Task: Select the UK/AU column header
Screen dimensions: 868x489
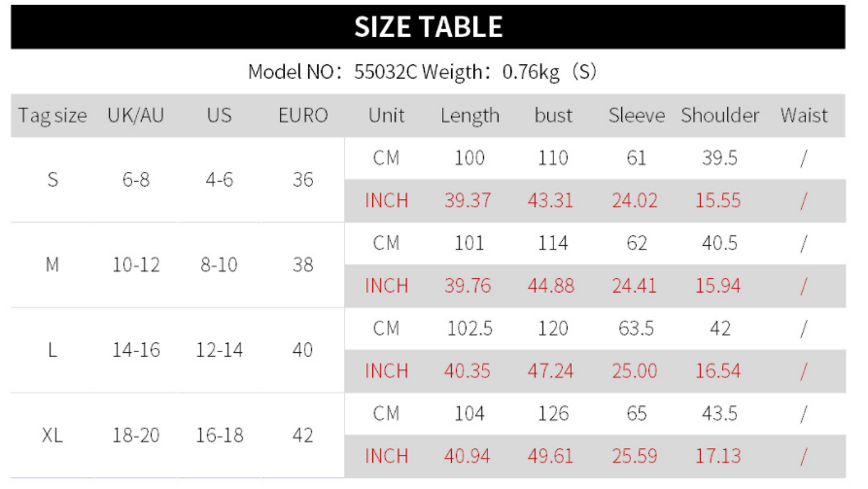Action: point(136,116)
